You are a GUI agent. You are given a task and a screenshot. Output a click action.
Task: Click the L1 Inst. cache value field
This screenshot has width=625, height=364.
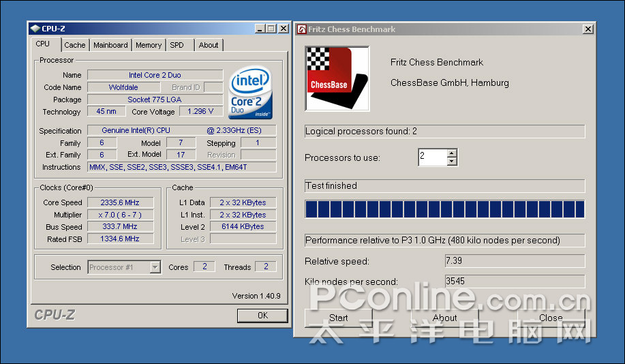pos(243,215)
